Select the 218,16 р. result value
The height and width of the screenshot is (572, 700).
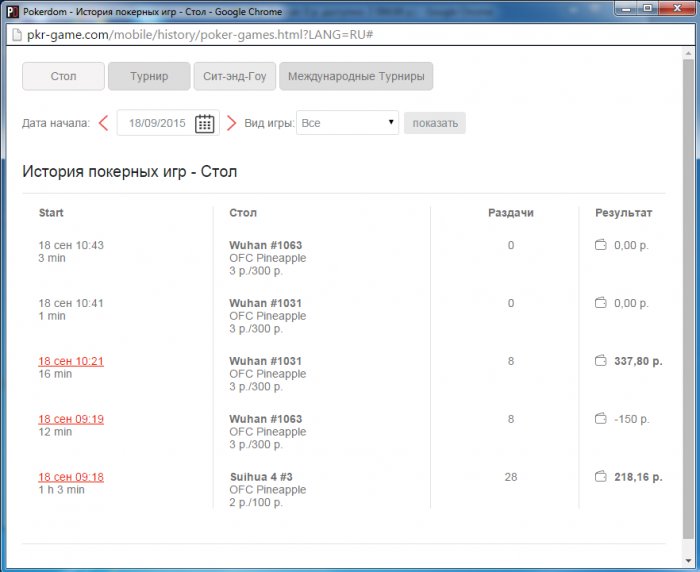coord(638,477)
